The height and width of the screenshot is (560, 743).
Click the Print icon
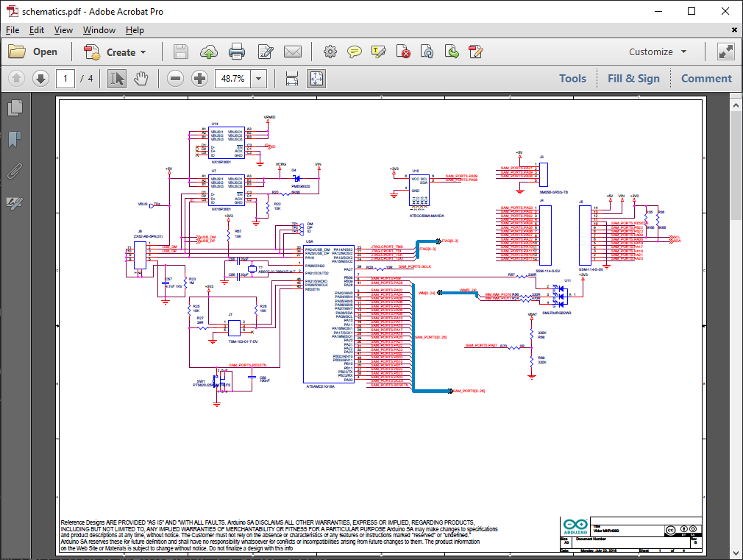[236, 52]
